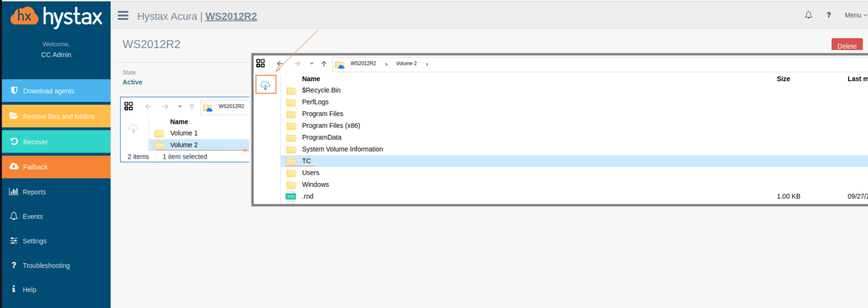This screenshot has height=308, width=868.
Task: Expand the chevron after WS2012R2 in large breadcrumb
Action: [x=386, y=64]
